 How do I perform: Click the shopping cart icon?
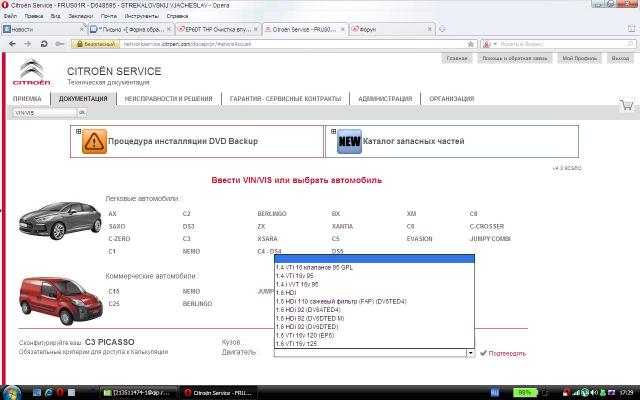pyautogui.click(x=626, y=104)
